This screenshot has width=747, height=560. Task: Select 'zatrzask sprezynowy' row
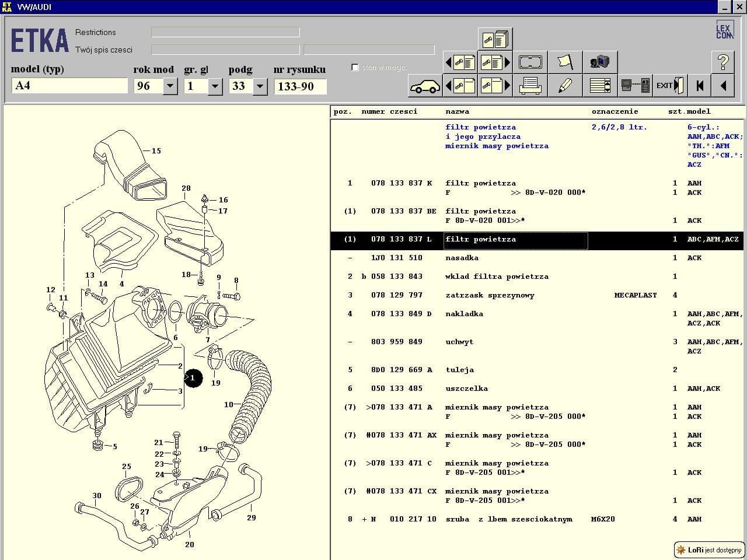click(x=537, y=295)
